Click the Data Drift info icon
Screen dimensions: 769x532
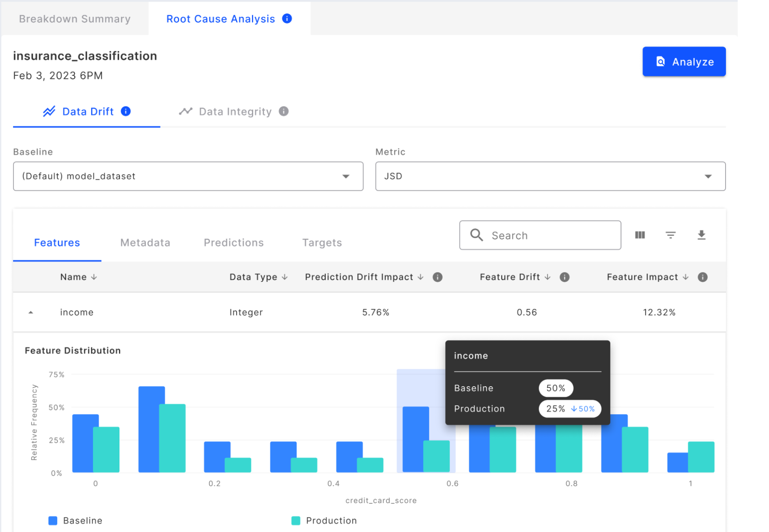pyautogui.click(x=126, y=111)
